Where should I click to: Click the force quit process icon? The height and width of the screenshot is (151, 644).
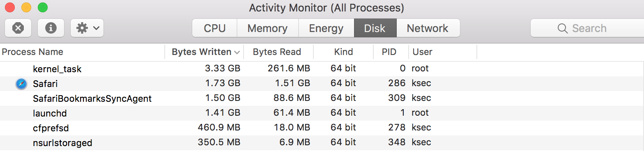coord(18,28)
